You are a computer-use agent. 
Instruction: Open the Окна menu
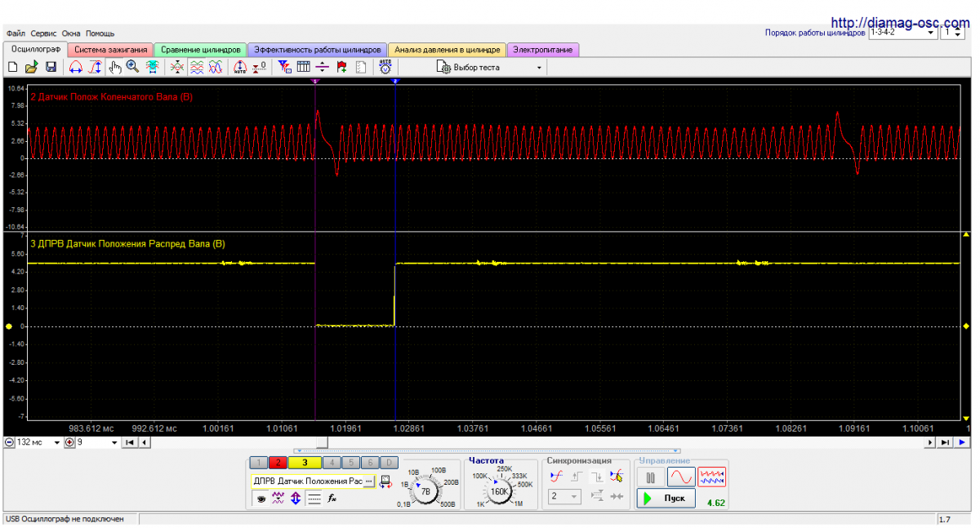(x=72, y=33)
